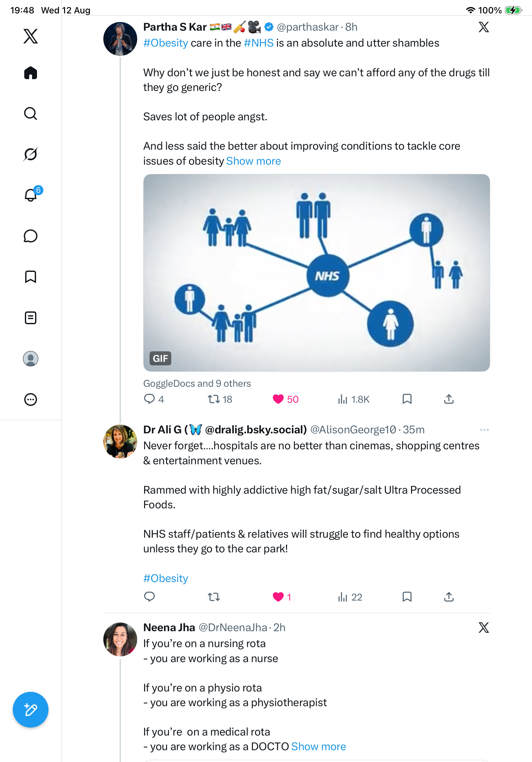Image resolution: width=532 pixels, height=762 pixels.
Task: Tap the compose new post button
Action: [31, 710]
